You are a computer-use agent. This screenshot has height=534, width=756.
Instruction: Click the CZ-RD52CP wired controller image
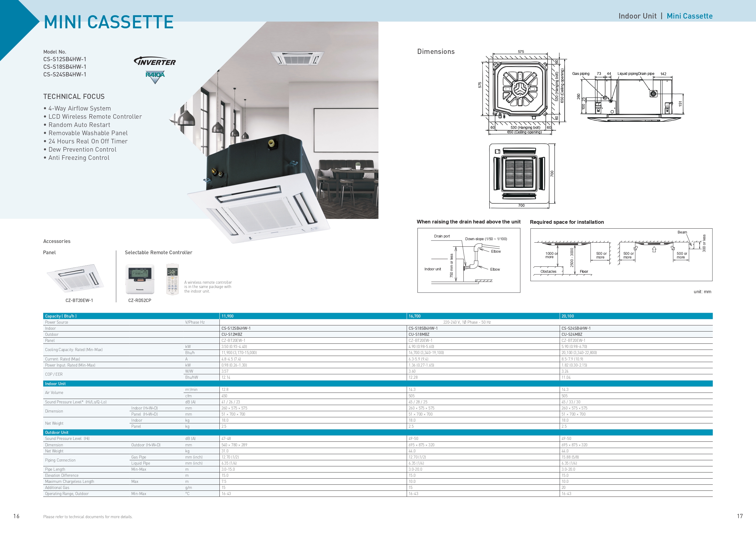[140, 279]
